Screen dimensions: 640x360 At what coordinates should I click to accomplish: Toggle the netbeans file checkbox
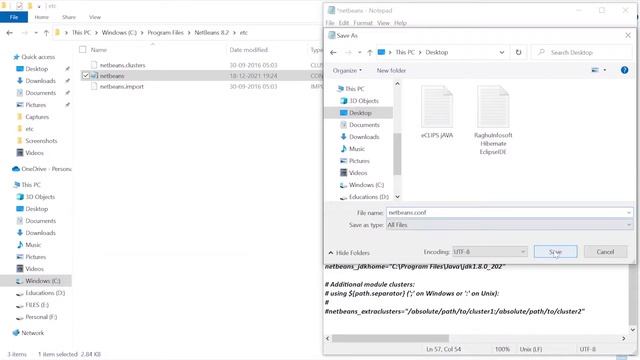point(85,76)
